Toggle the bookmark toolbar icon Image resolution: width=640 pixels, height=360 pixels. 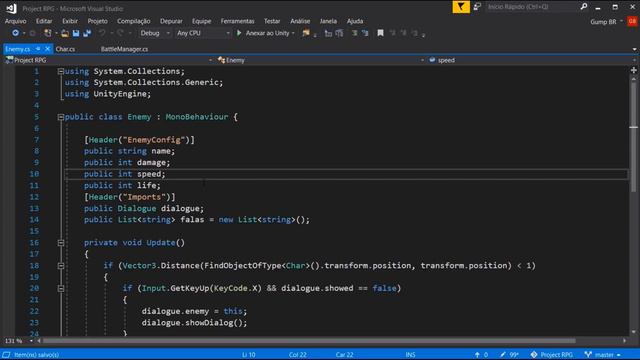(x=380, y=33)
